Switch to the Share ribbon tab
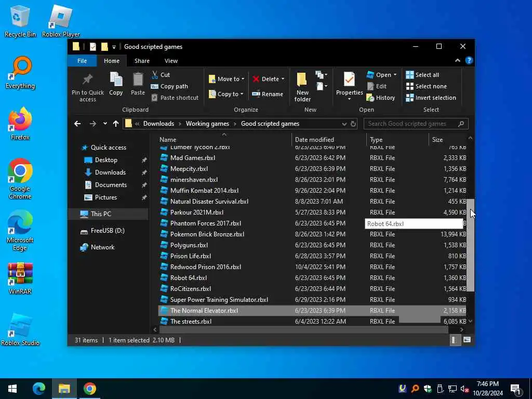 [x=142, y=61]
